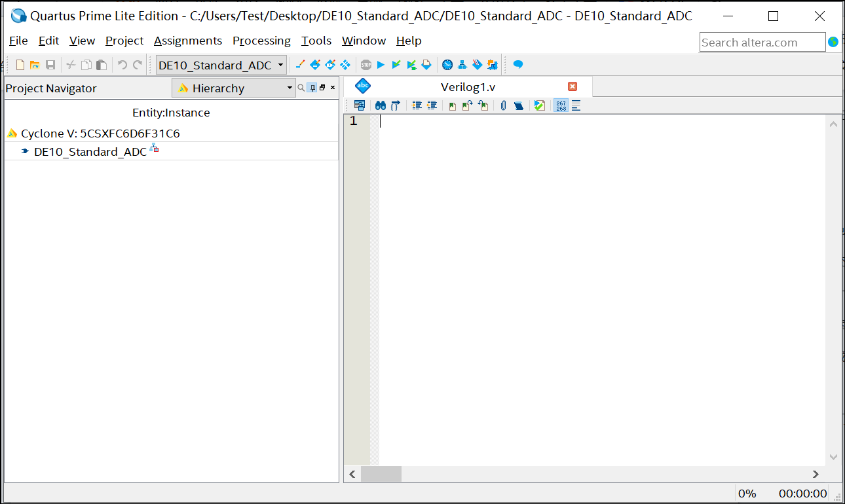Start Analysis & Elaboration icon
The width and height of the screenshot is (845, 504).
[x=411, y=65]
